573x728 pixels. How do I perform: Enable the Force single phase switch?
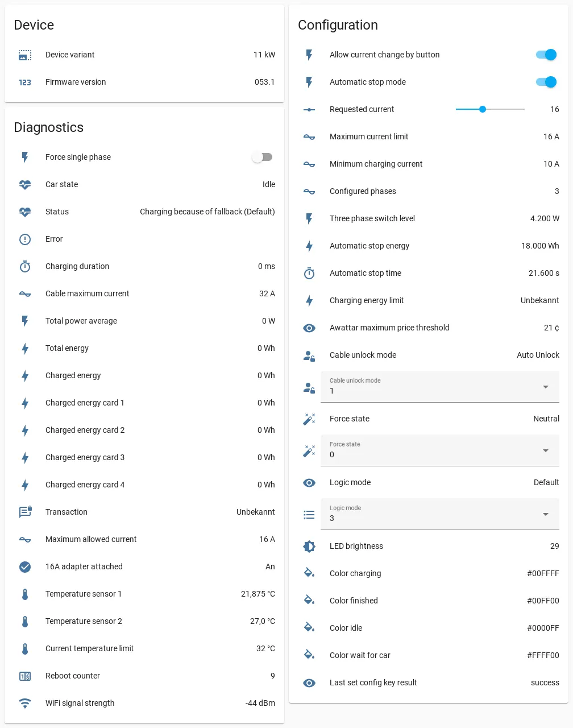[x=263, y=157]
